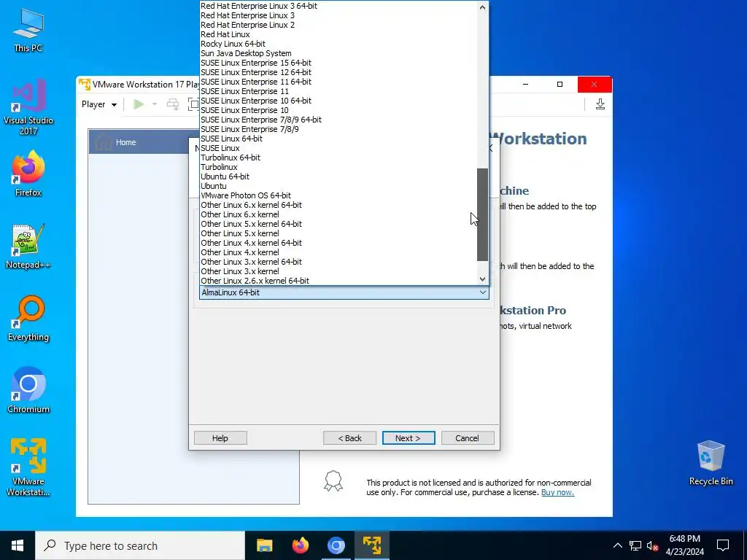Viewport: 747px width, 560px height.
Task: Select the plain SUSE Linux entry
Action: (338, 148)
